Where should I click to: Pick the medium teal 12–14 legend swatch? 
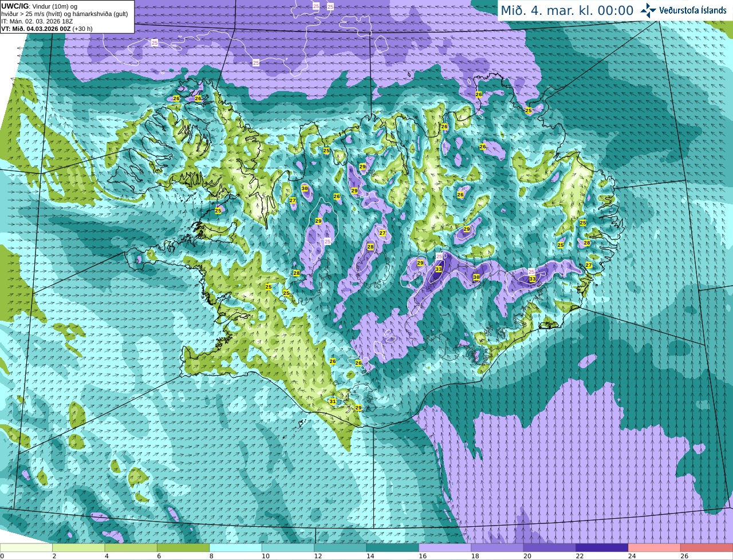coord(340,548)
